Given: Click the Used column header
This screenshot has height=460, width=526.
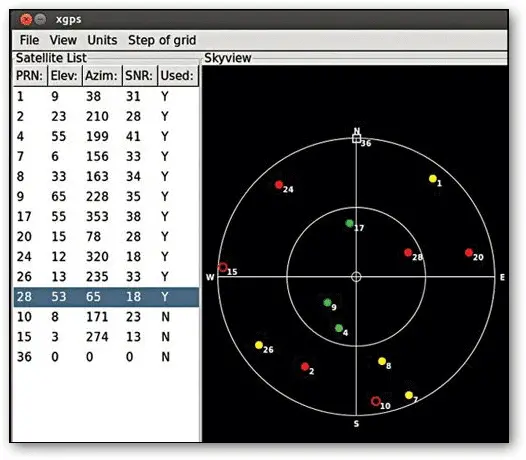Looking at the screenshot, I should click(x=178, y=76).
